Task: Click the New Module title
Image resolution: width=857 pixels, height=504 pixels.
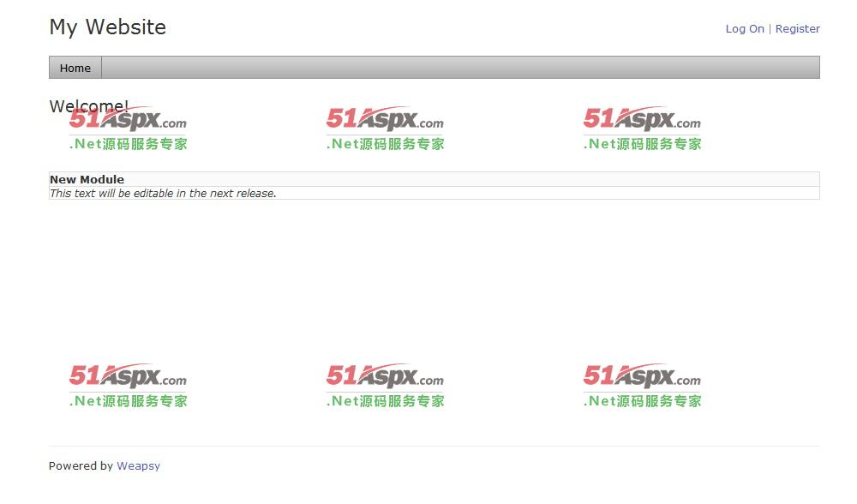Action: pyautogui.click(x=87, y=179)
